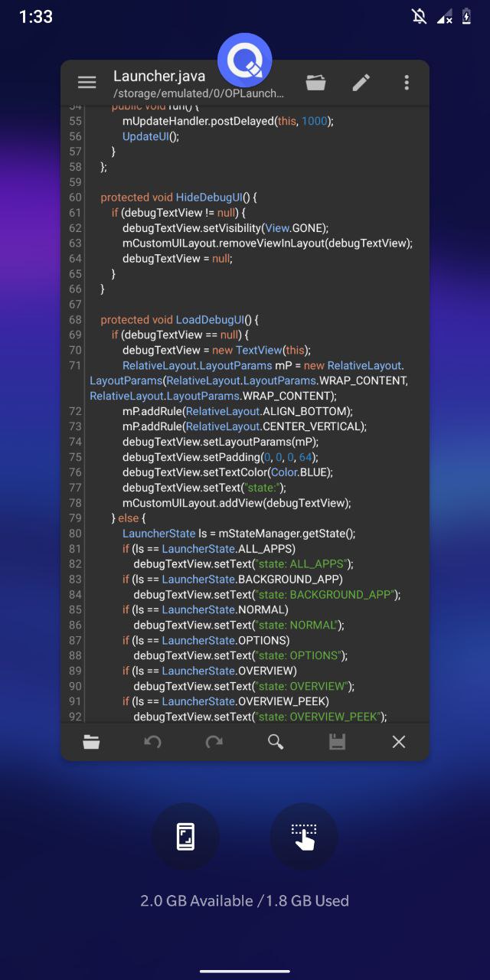This screenshot has width=490, height=980.
Task: Tap 'debugTextView.setTextColor(Color.BLUE);' line
Action: (x=227, y=472)
